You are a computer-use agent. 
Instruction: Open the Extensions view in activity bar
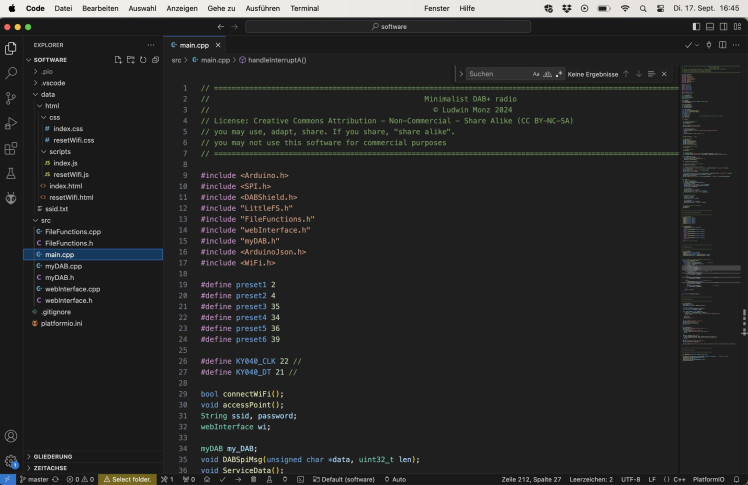pyautogui.click(x=11, y=149)
